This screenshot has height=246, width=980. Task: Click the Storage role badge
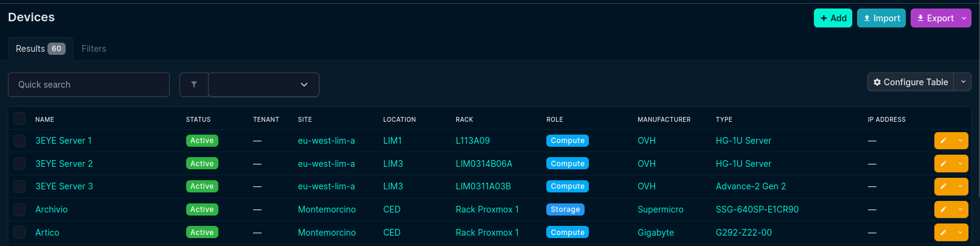click(565, 209)
